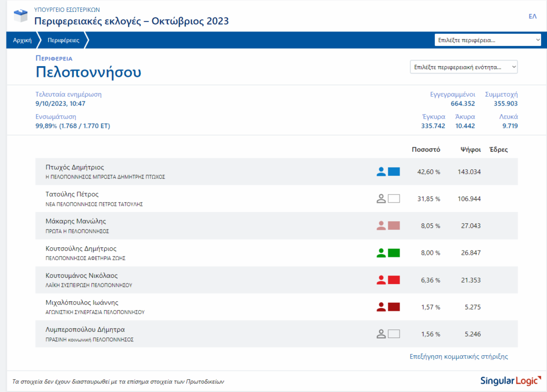Click the grey person icon for Λυμπεροπούλου Δήμητρα

click(x=381, y=334)
